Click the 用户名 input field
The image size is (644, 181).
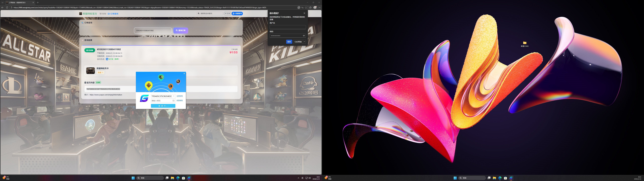[288, 27]
